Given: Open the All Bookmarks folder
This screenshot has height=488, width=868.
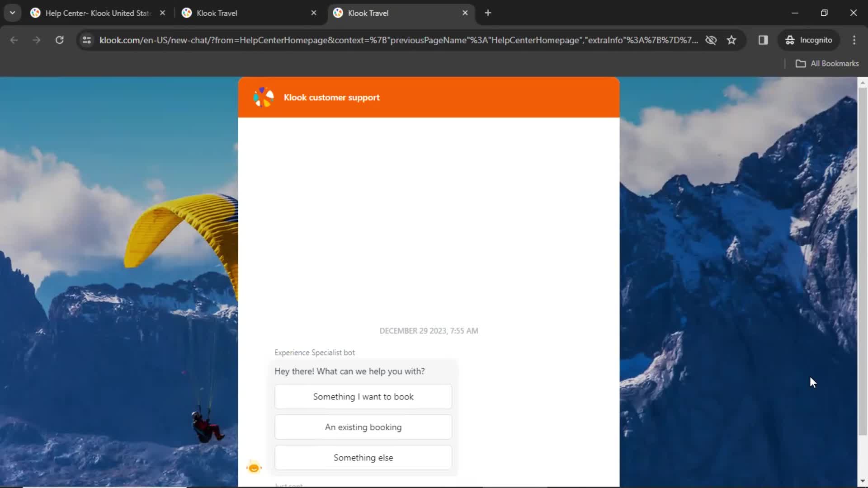Looking at the screenshot, I should coord(827,64).
